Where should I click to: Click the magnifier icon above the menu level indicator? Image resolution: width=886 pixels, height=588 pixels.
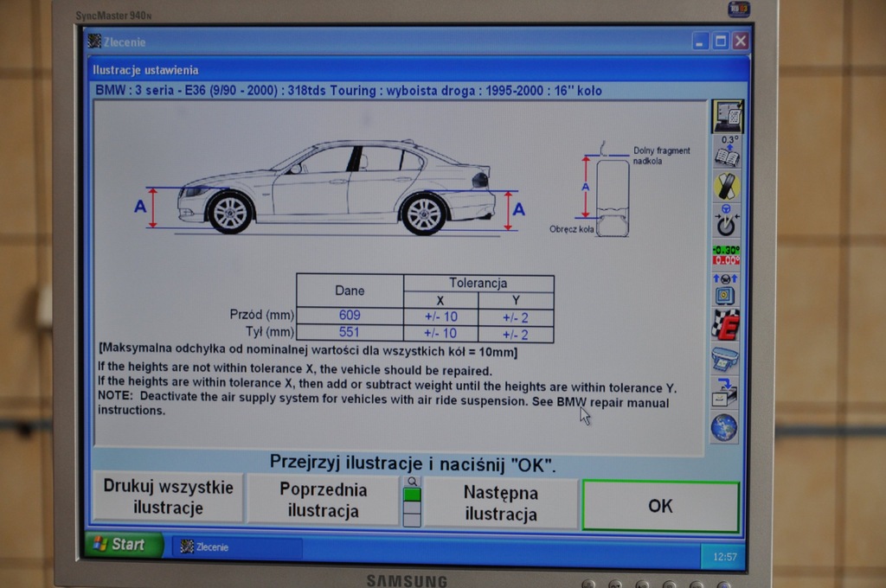pos(413,482)
